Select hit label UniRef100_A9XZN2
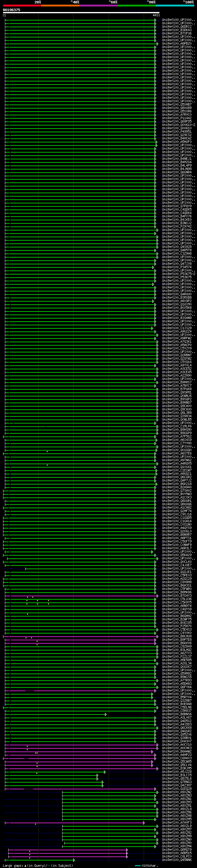197x868 pixels. click(177, 792)
